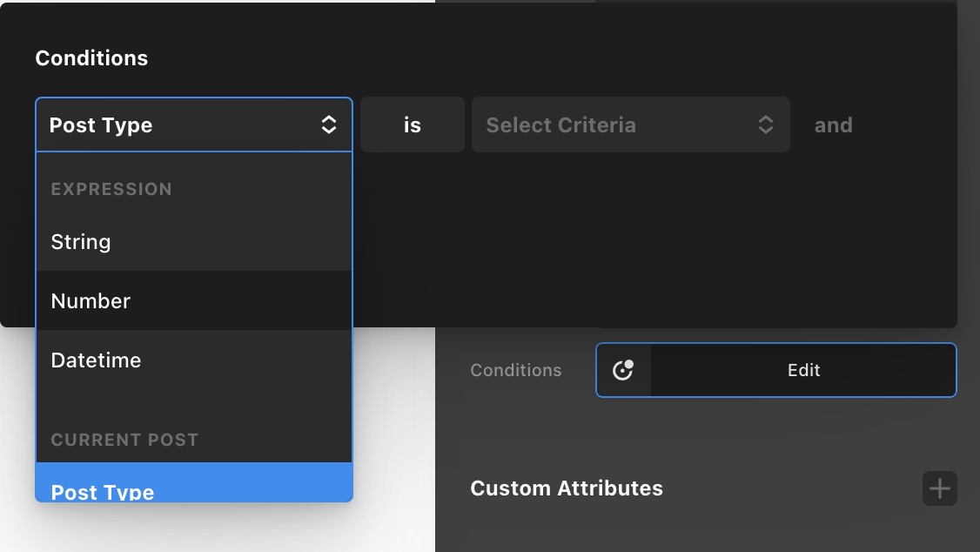Click the Conditions popup title

tap(91, 58)
